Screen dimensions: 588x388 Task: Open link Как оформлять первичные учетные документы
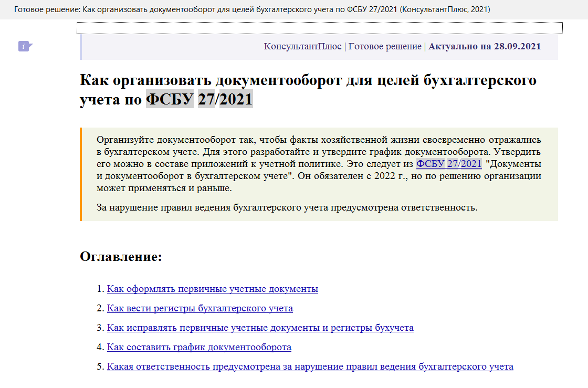(212, 289)
